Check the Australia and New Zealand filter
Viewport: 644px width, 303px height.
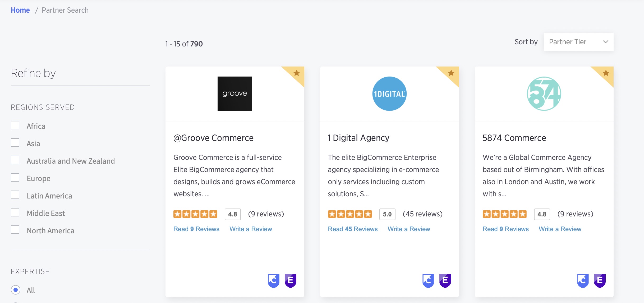(15, 160)
